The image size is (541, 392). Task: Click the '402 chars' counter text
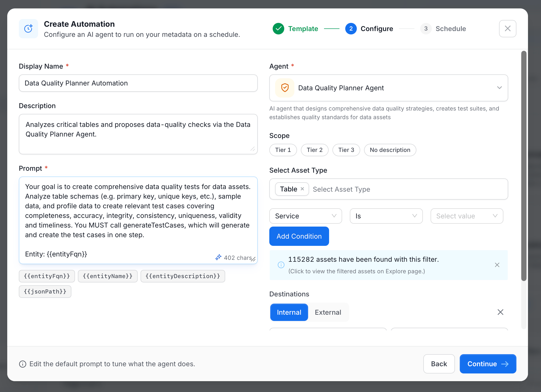pos(238,258)
